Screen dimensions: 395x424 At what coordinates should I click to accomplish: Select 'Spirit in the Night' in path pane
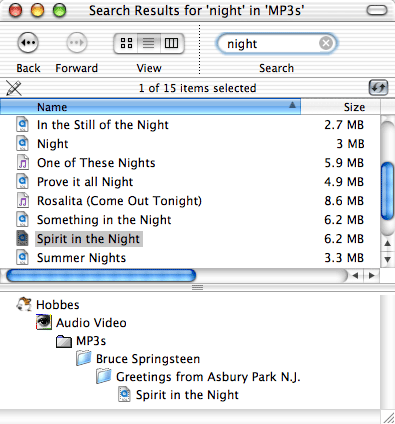pyautogui.click(x=187, y=395)
